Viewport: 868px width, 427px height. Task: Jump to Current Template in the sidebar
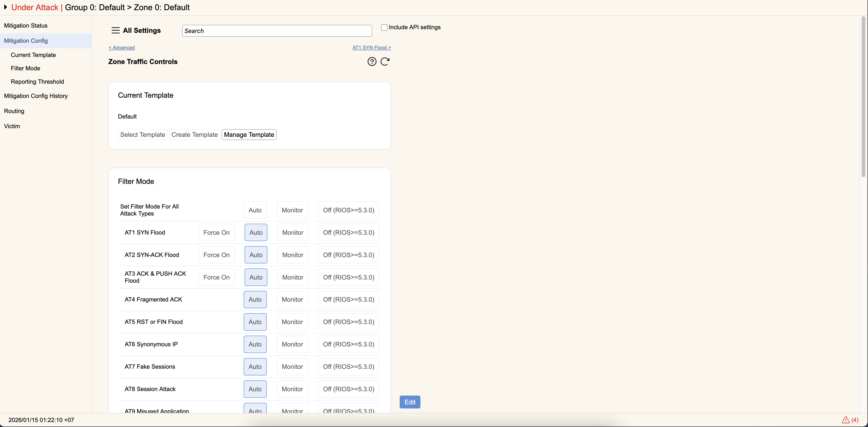33,55
